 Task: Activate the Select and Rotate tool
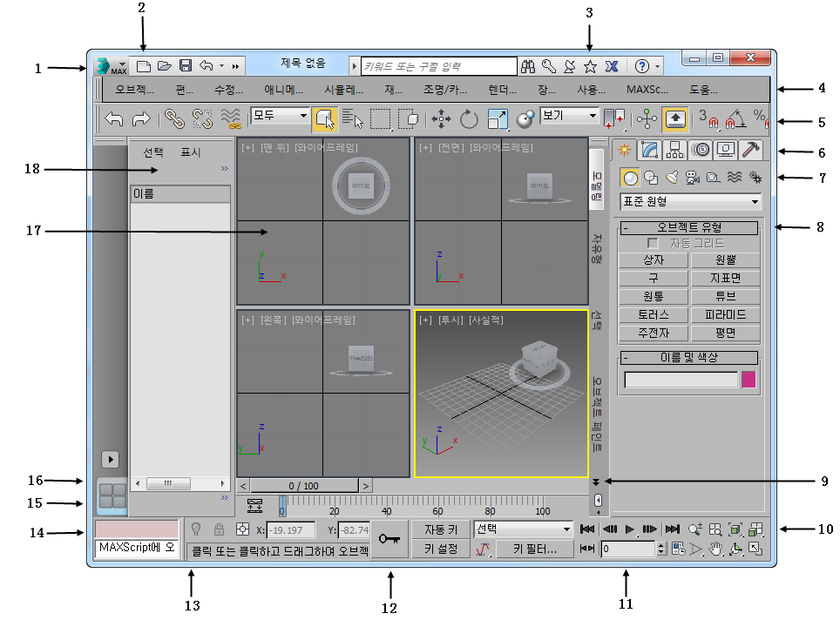coord(469,118)
